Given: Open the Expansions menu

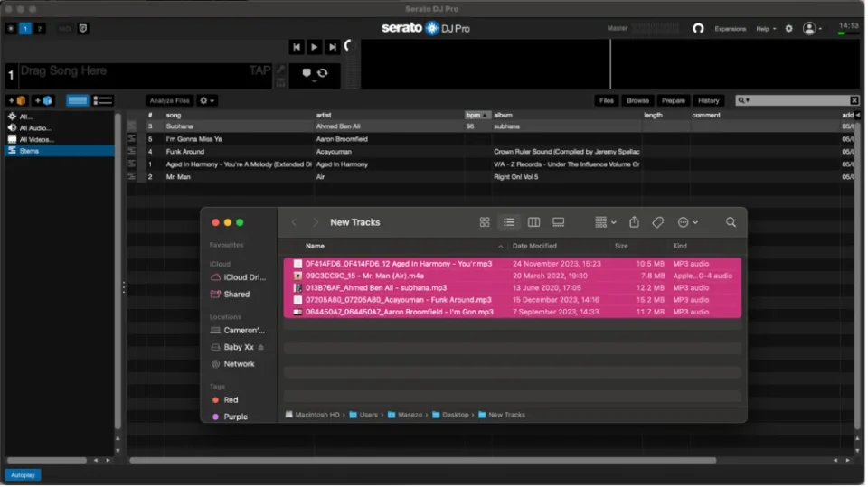Looking at the screenshot, I should [731, 29].
